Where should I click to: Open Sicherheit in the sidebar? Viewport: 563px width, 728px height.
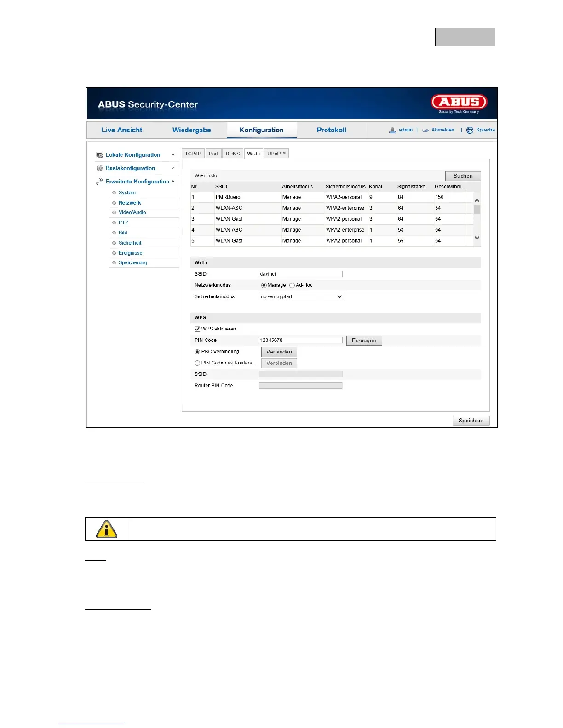pos(130,243)
